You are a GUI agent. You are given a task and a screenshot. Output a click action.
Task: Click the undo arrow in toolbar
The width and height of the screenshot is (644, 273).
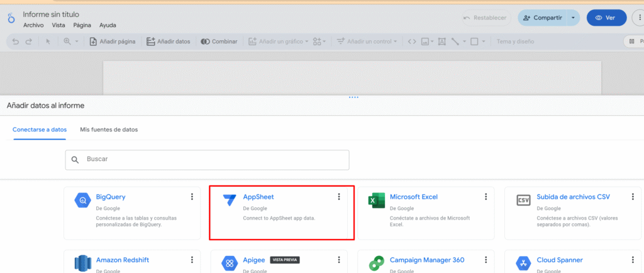click(x=16, y=42)
